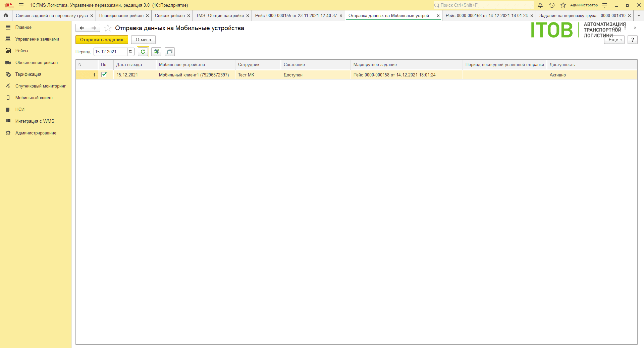Sort by Мобильное устройство column header
Viewport: 644px width, 348px height.
click(x=196, y=65)
